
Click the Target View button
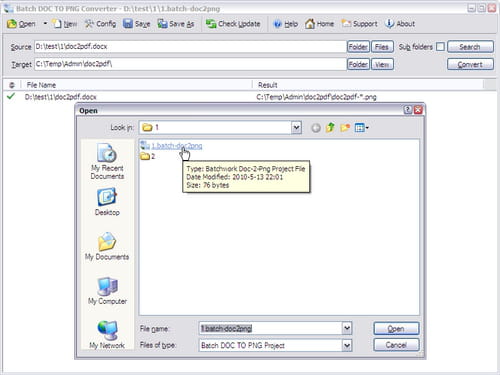point(382,64)
